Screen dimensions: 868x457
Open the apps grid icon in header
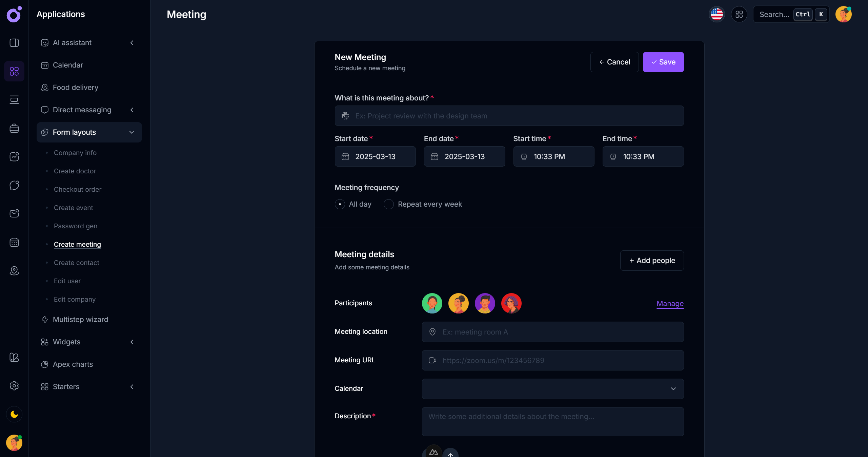(739, 14)
